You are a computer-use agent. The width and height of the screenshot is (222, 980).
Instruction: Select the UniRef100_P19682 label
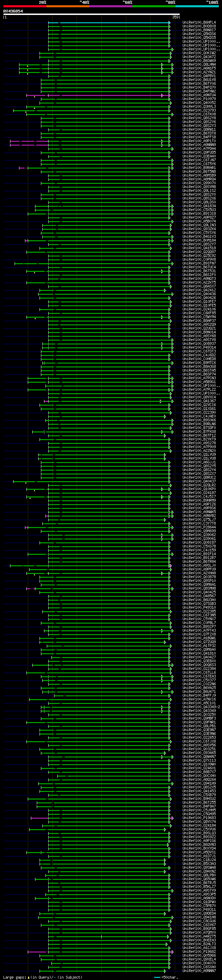tap(199, 951)
